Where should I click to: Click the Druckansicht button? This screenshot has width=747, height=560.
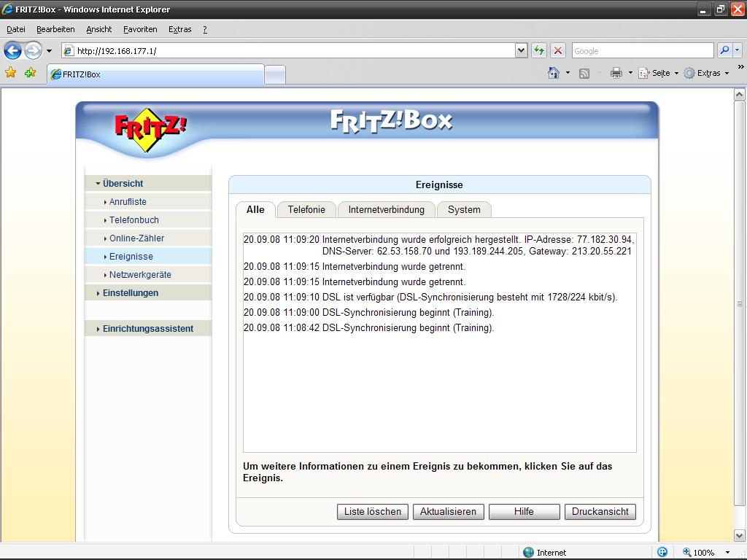click(x=600, y=511)
